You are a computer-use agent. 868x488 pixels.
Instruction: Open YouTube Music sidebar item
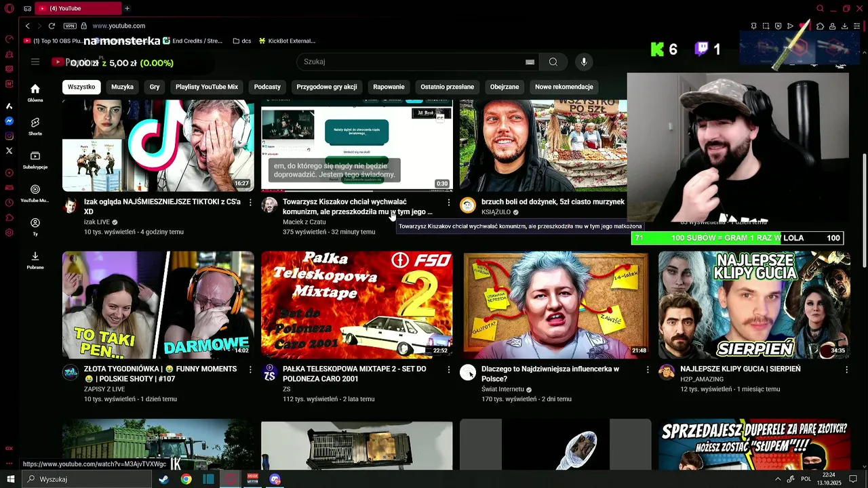(x=35, y=193)
